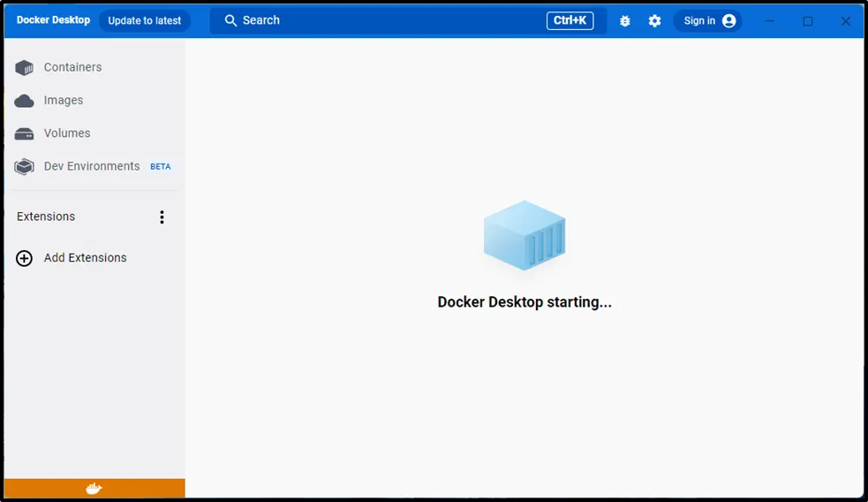
Task: Click the user avatar icon beside Sign in
Action: tap(728, 21)
